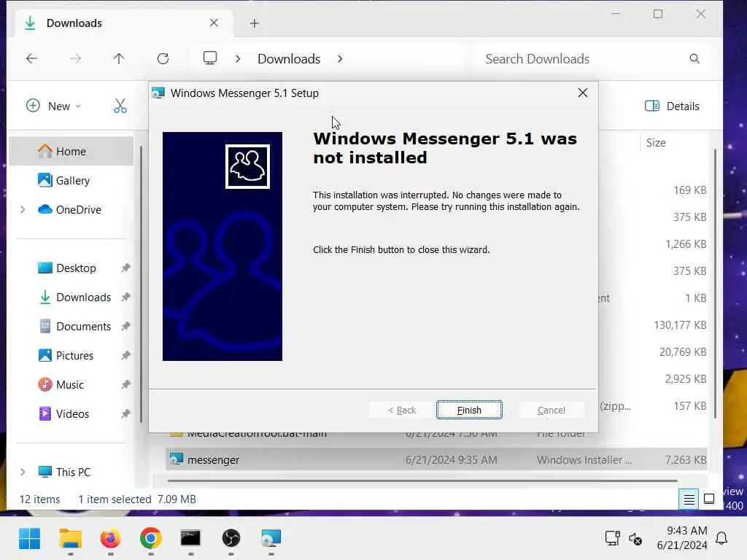Refresh the Downloads folder

[x=163, y=58]
